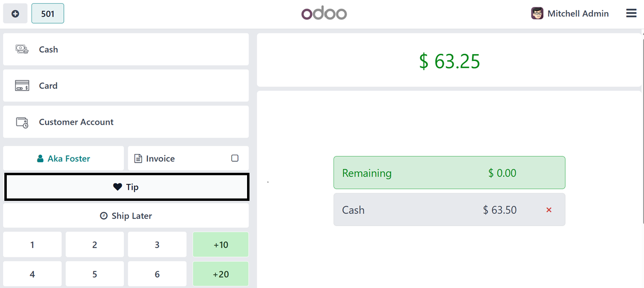The image size is (644, 288).
Task: Choose the Ship Later option
Action: click(126, 216)
